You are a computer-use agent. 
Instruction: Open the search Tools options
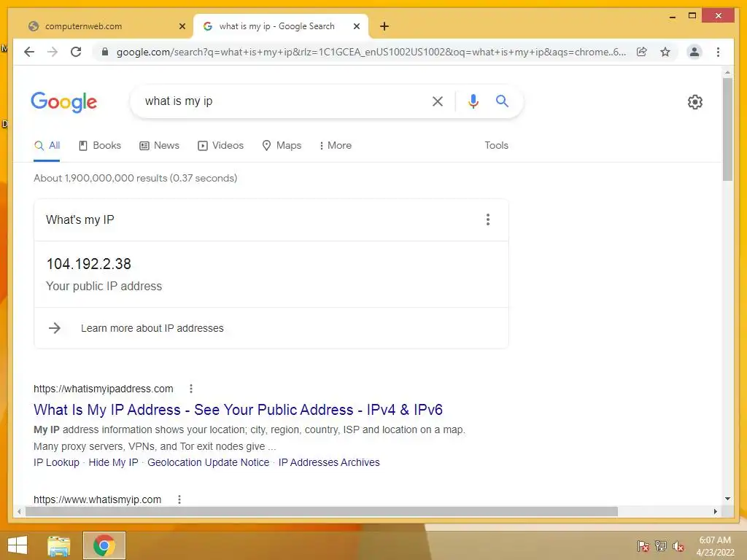(496, 146)
